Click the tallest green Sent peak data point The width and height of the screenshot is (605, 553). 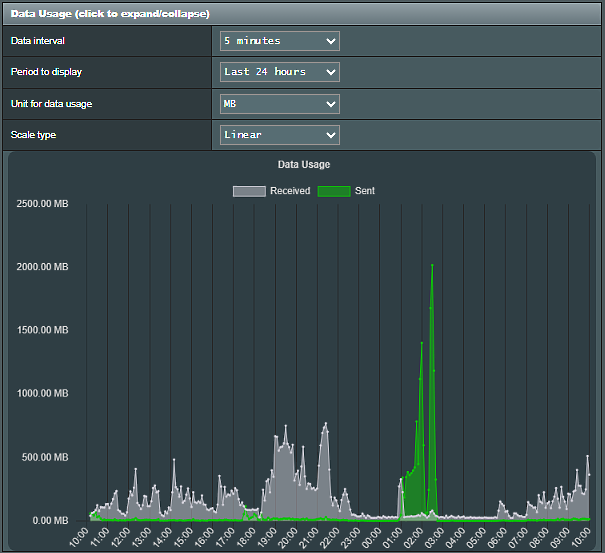pos(432,265)
